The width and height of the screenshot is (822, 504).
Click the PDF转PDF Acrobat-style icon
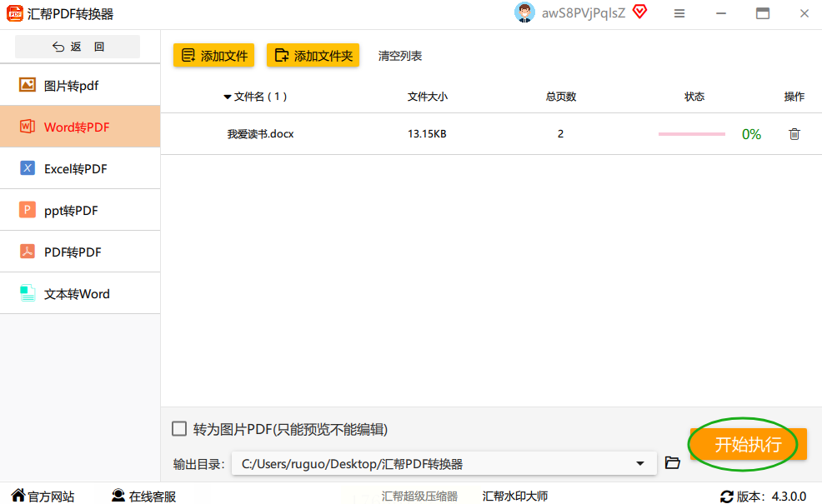pyautogui.click(x=28, y=252)
